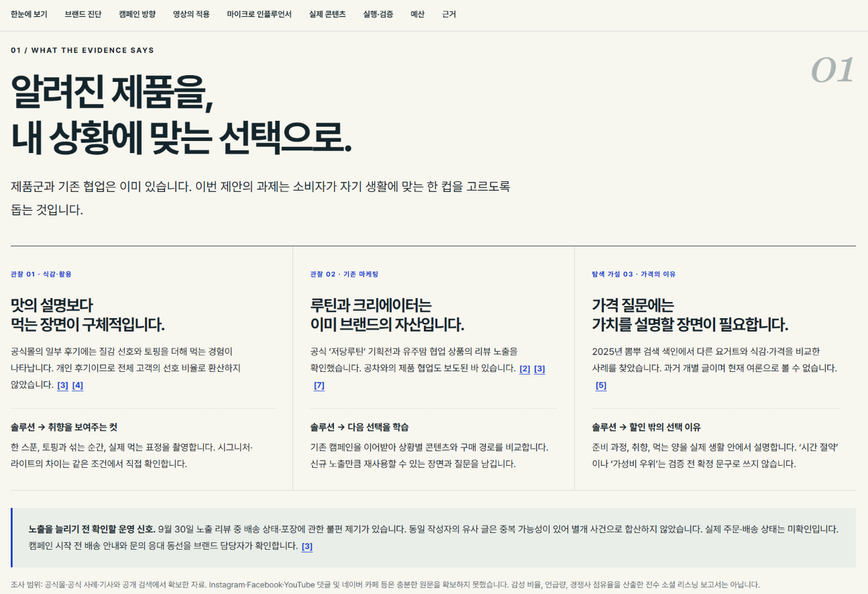Click the main headline '알려진 제품을, 내 상황에 맞는 선택으로.'
Viewport: 868px width, 594px height.
pyautogui.click(x=181, y=113)
